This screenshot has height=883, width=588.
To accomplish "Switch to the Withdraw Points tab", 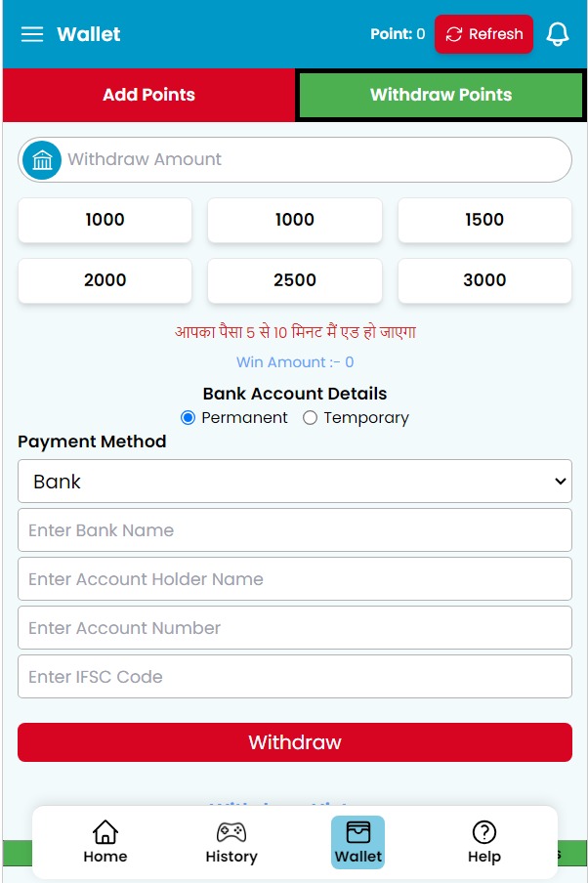I will point(441,95).
